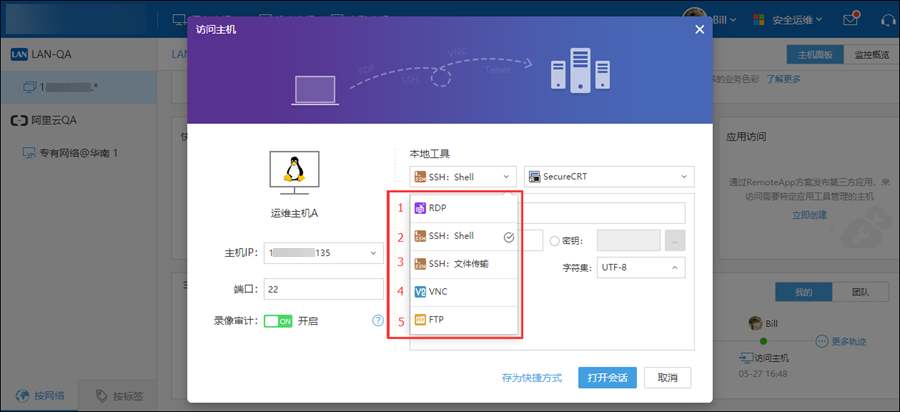The height and width of the screenshot is (412, 900).
Task: Open the mail notification icon
Action: coord(851,19)
